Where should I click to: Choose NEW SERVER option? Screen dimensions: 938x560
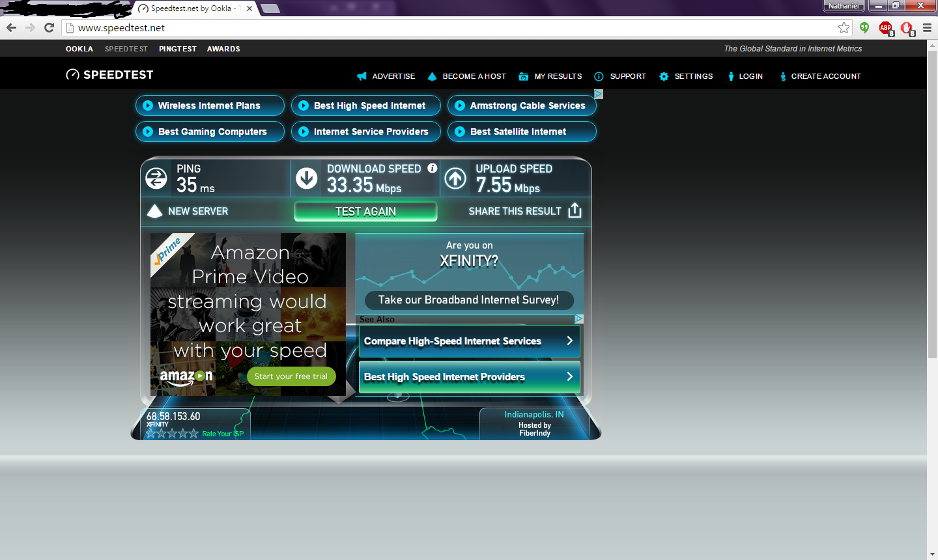tap(198, 211)
